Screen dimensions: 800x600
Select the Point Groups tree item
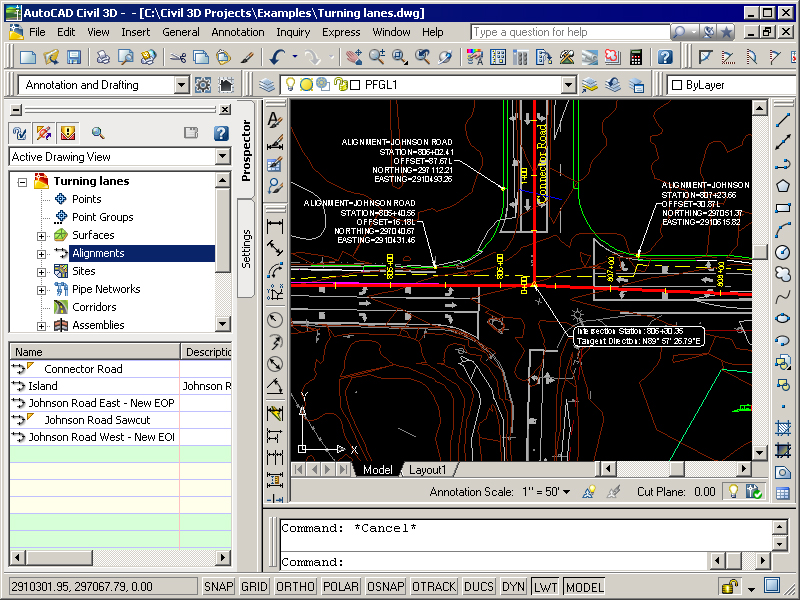pos(102,217)
